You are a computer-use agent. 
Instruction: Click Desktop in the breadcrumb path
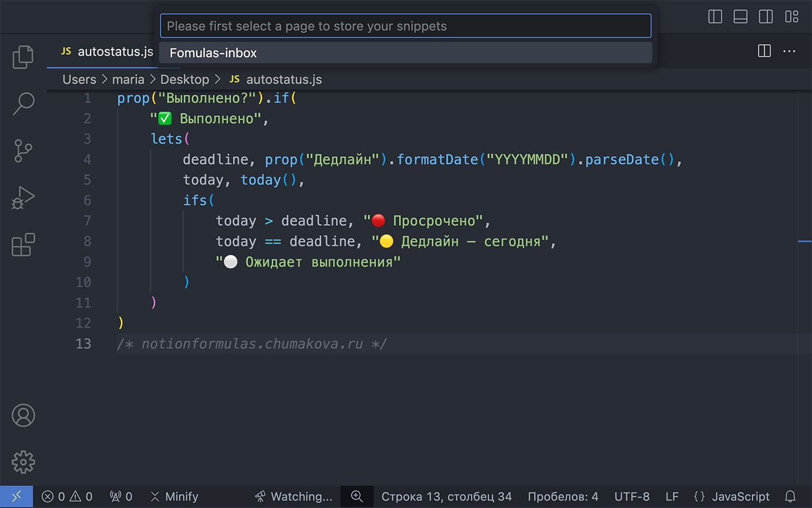point(184,80)
